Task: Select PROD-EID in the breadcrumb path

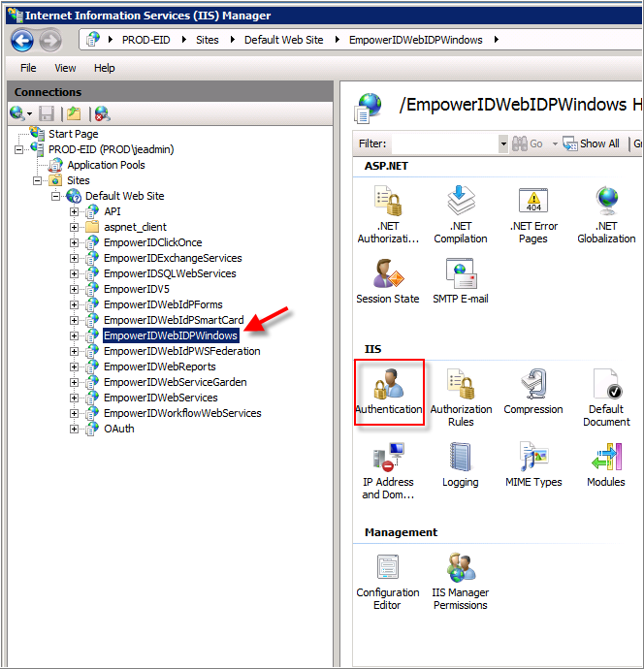Action: 145,40
